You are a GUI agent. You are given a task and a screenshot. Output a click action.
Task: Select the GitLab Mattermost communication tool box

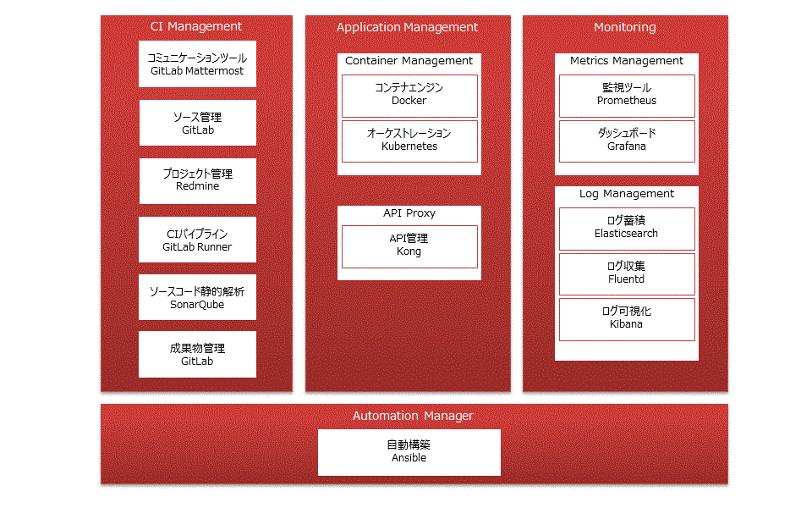click(x=197, y=63)
